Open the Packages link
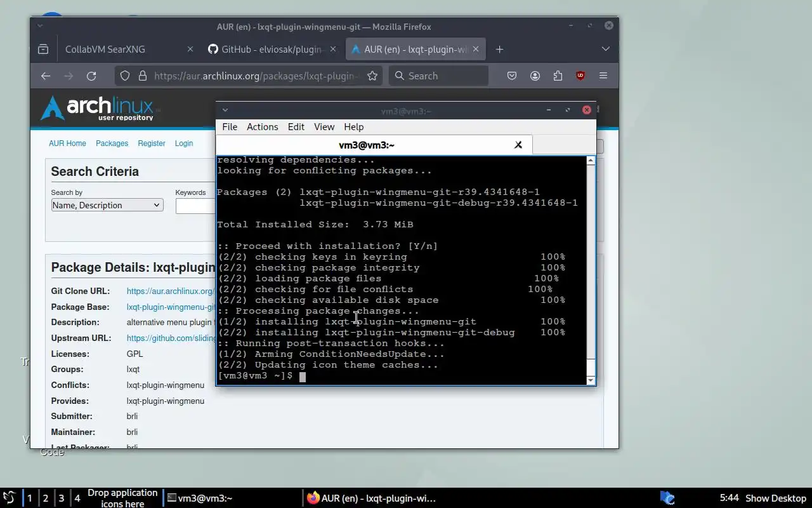Image resolution: width=812 pixels, height=508 pixels. pos(112,144)
